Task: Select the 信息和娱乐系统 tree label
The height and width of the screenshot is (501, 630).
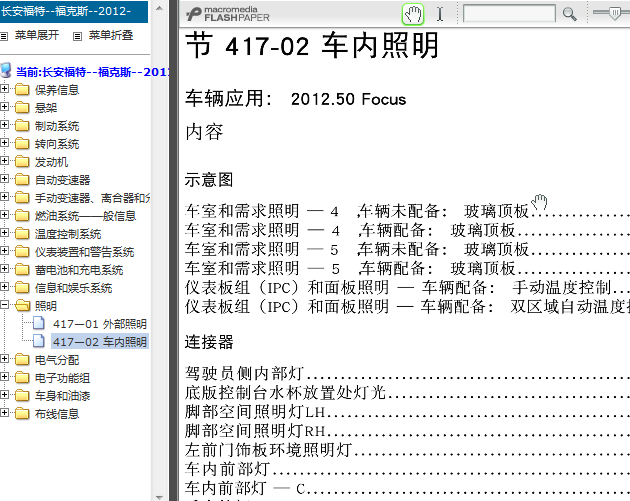Action: point(73,288)
